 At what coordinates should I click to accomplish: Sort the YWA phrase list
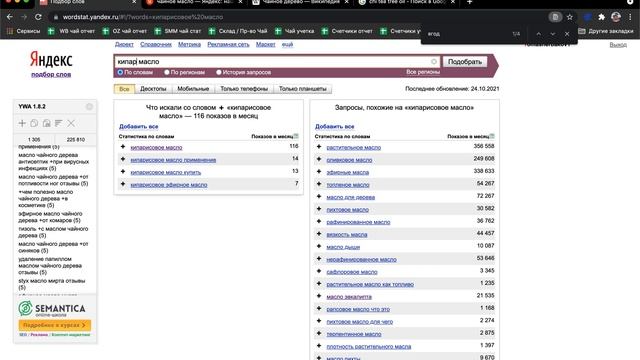tap(59, 123)
